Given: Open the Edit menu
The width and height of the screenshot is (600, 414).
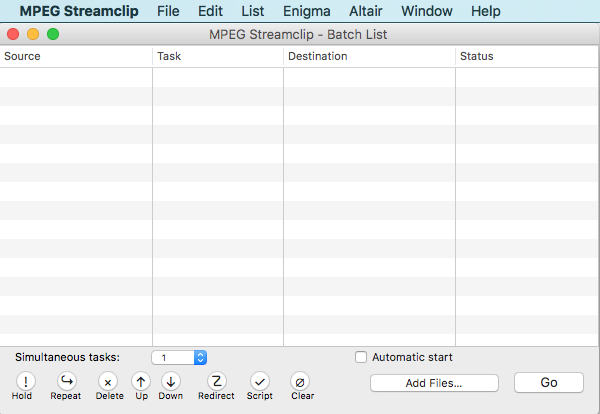Looking at the screenshot, I should click(x=210, y=11).
